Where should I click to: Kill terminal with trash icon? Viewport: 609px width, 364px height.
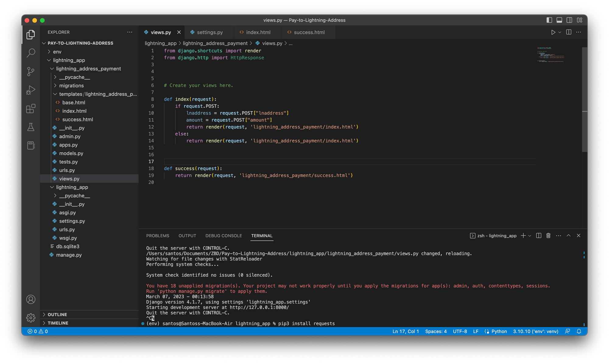click(548, 236)
